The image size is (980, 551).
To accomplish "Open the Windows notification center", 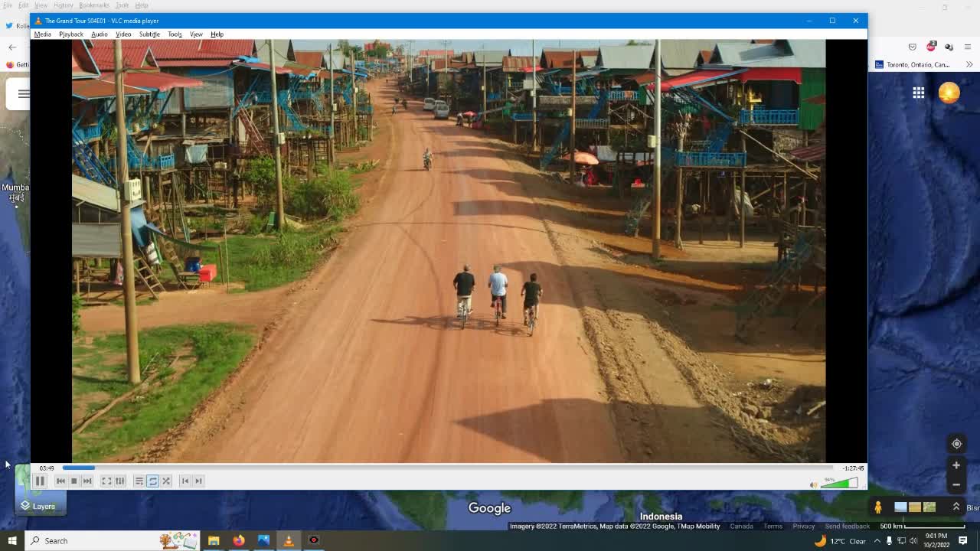I will [x=963, y=541].
